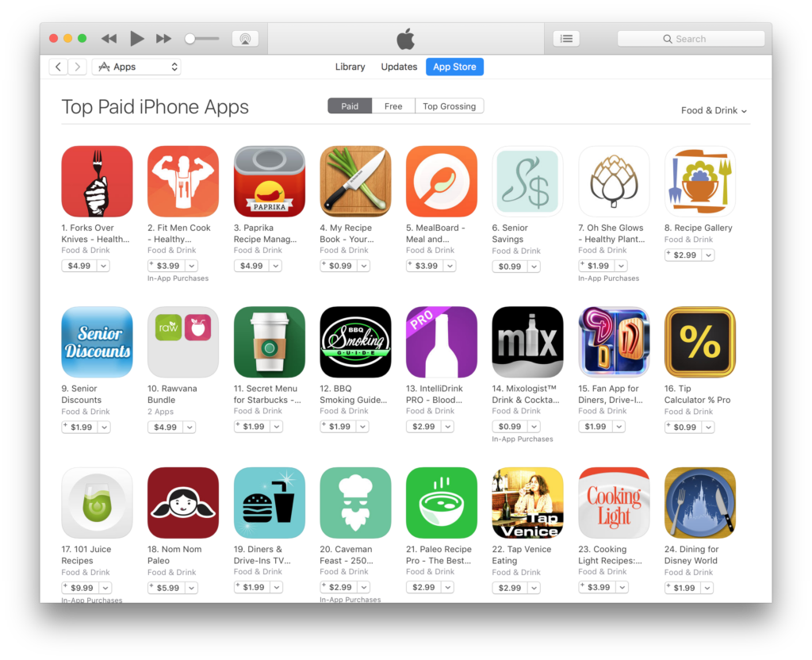
Task: Switch chart to Free apps
Action: coord(393,106)
